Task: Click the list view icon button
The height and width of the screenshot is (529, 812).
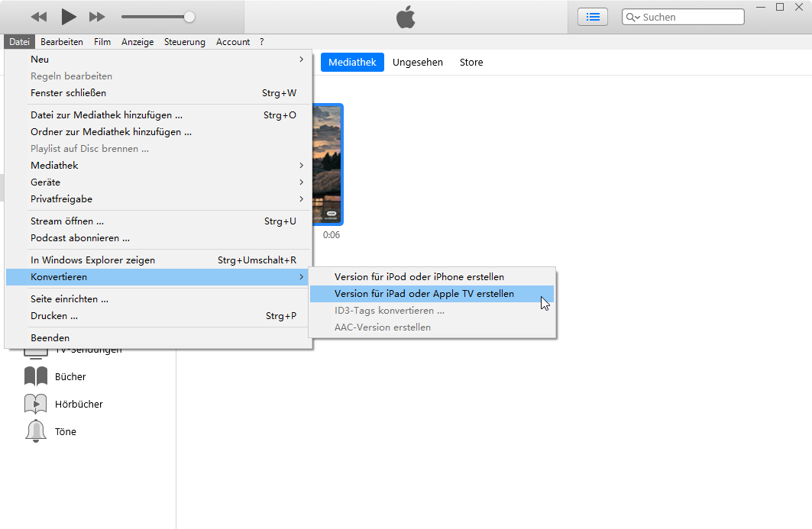Action: coord(592,16)
